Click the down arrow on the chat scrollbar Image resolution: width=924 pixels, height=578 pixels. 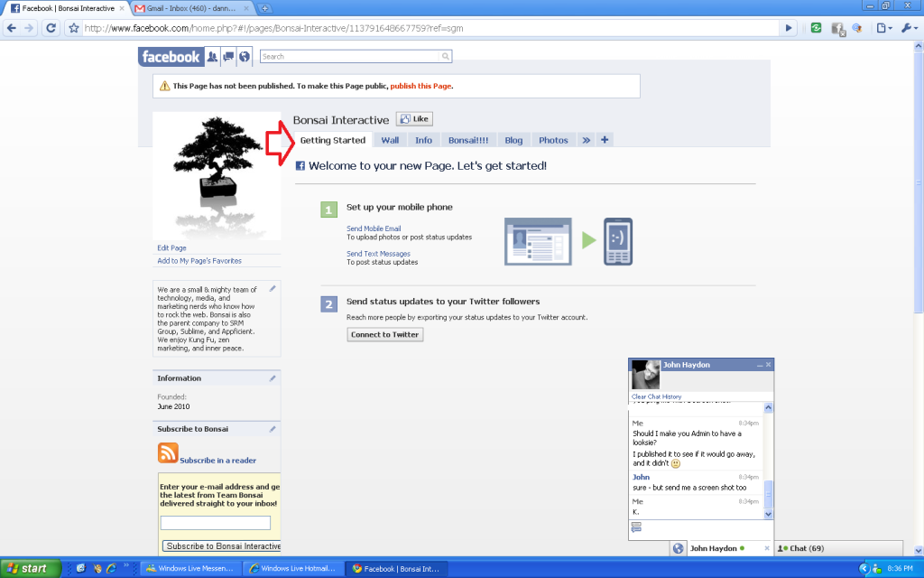(768, 514)
